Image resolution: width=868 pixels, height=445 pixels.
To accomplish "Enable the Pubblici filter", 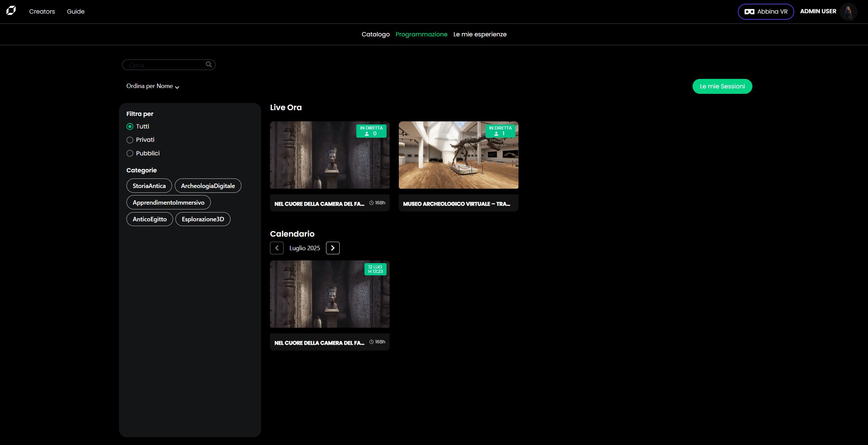I will tap(130, 153).
